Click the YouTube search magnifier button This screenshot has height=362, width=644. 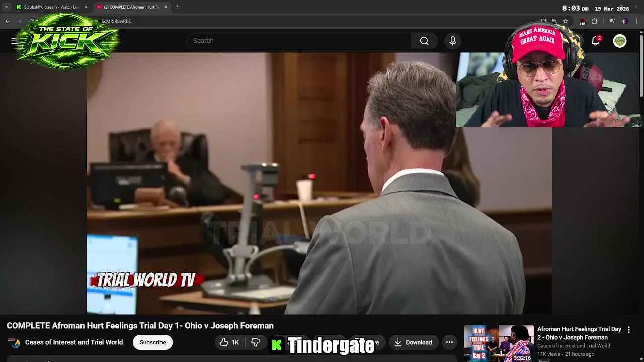click(x=424, y=41)
